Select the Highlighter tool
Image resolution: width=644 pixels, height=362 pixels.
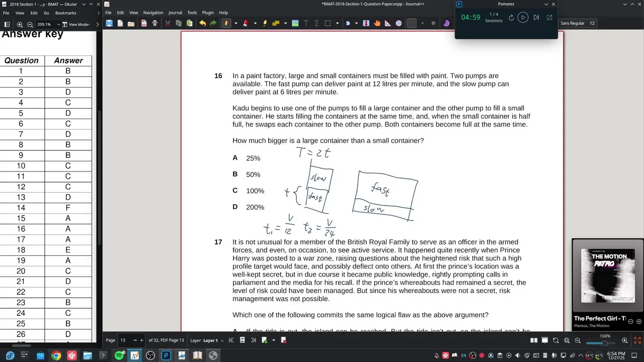[265, 23]
